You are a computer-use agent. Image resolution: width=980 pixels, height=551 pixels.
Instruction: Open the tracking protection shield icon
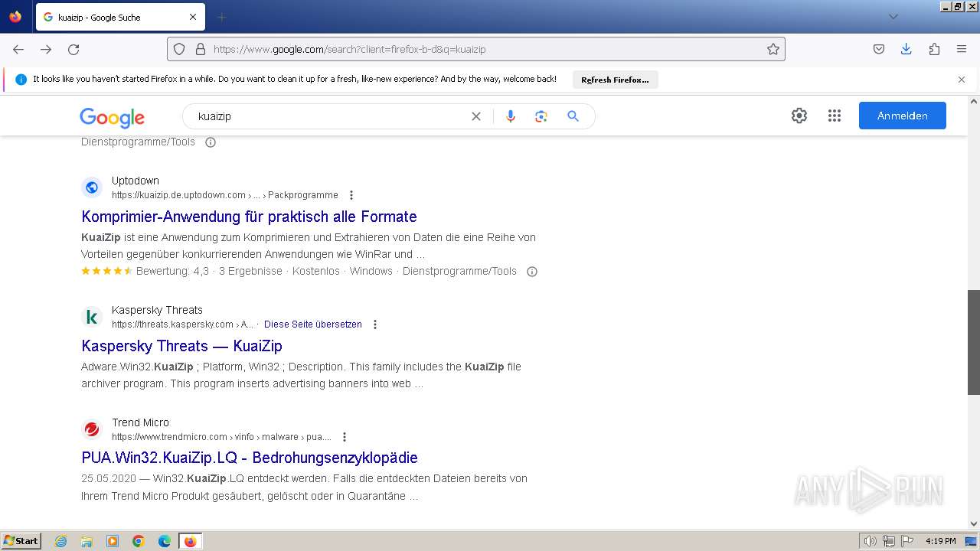179,49
